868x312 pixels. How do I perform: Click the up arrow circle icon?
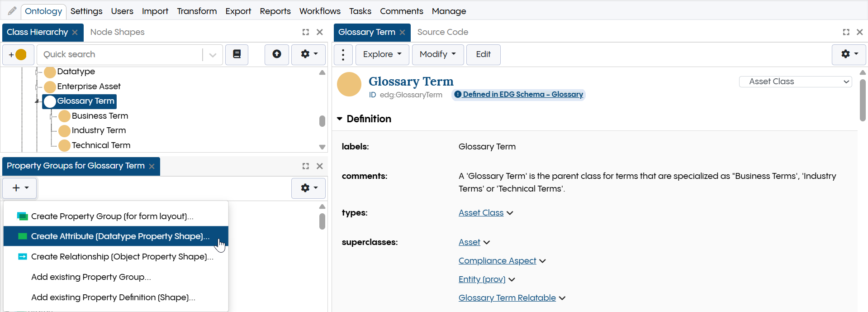(277, 54)
